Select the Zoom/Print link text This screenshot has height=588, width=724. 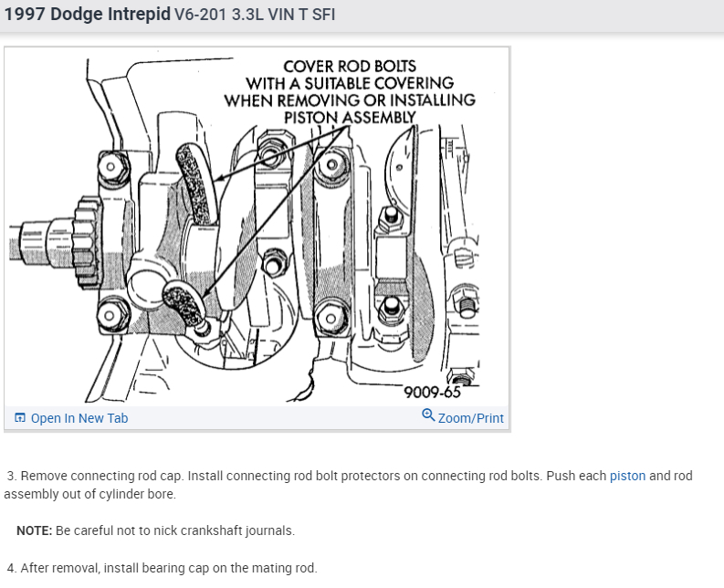click(x=470, y=418)
